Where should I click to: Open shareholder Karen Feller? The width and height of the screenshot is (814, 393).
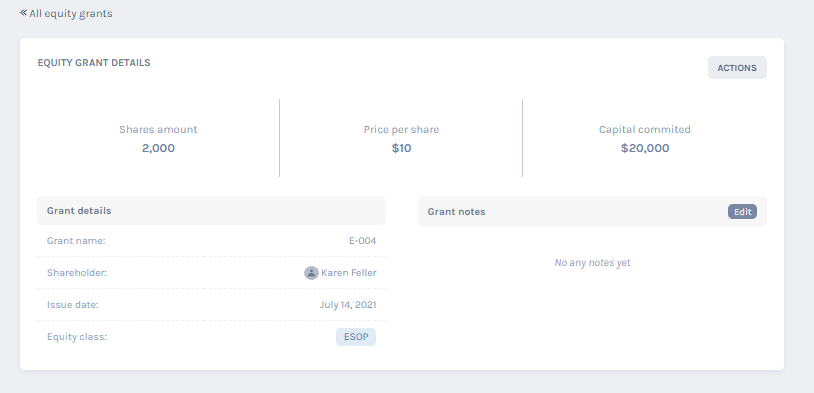(348, 273)
